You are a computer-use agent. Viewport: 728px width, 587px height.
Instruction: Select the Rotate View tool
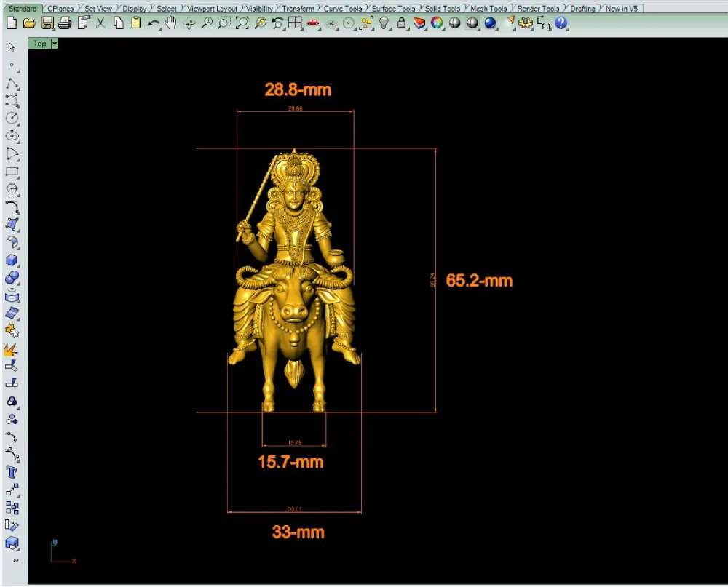(x=189, y=23)
